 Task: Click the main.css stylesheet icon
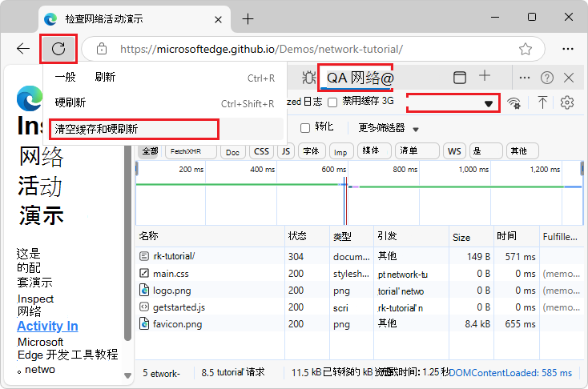(x=144, y=273)
